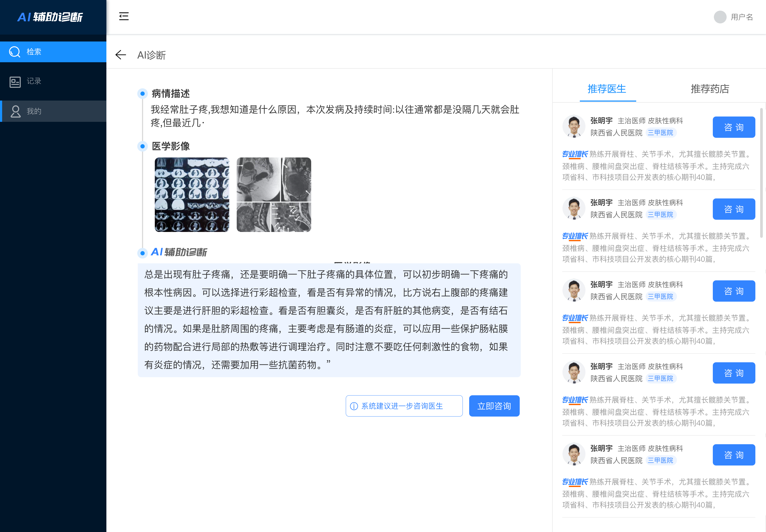766x532 pixels.
Task: Open 记录 menu item in sidebar
Action: (53, 81)
